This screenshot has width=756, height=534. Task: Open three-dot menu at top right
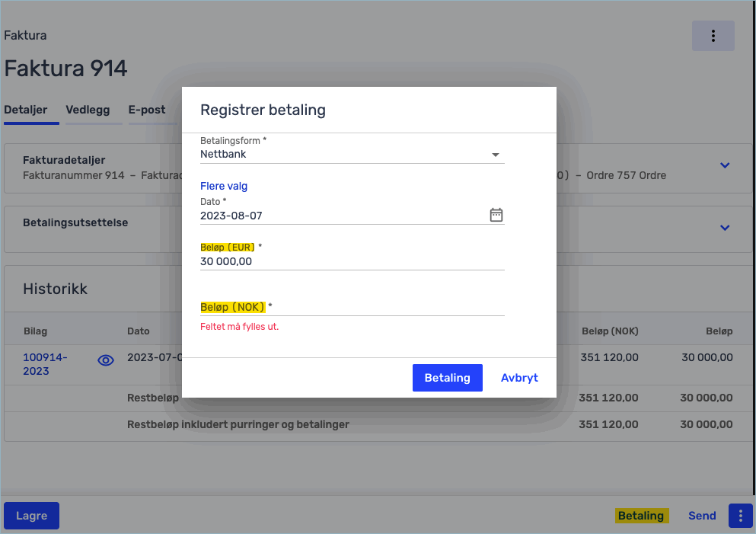click(x=713, y=36)
